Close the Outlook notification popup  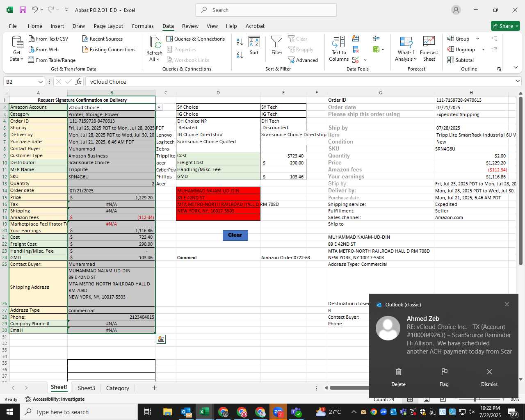point(507,304)
